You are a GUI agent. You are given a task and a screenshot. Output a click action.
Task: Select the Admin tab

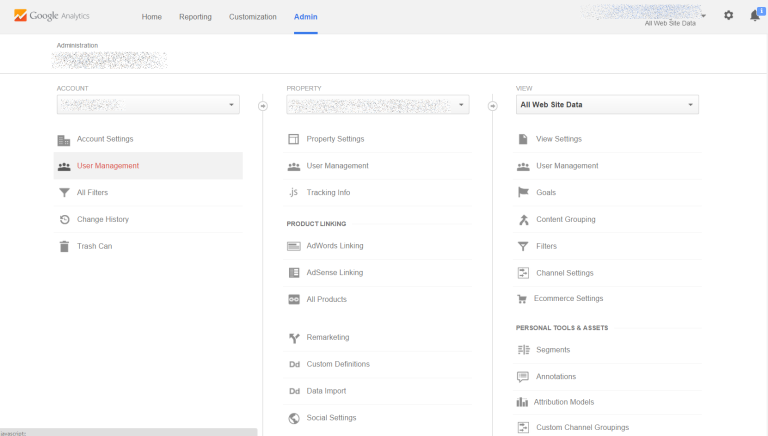pyautogui.click(x=306, y=17)
